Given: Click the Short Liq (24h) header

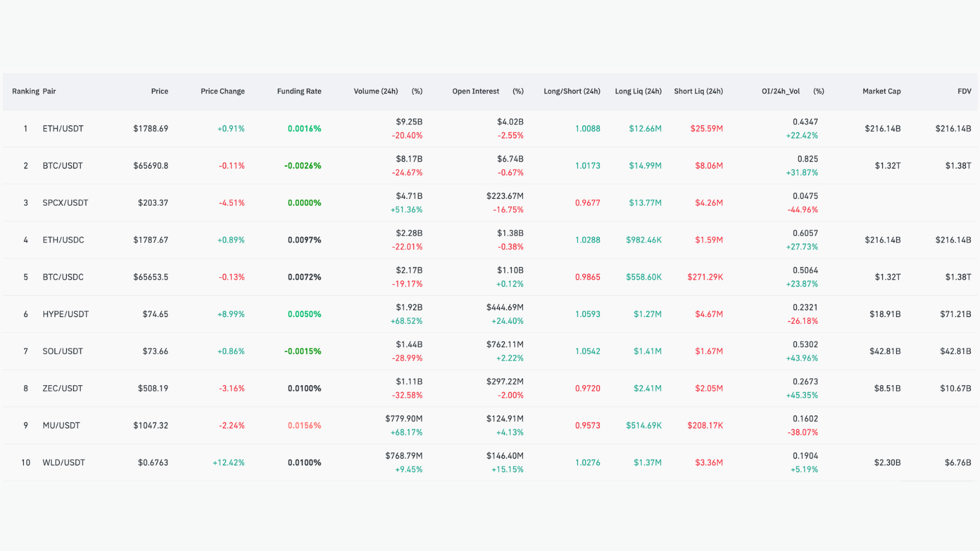Looking at the screenshot, I should pos(698,91).
